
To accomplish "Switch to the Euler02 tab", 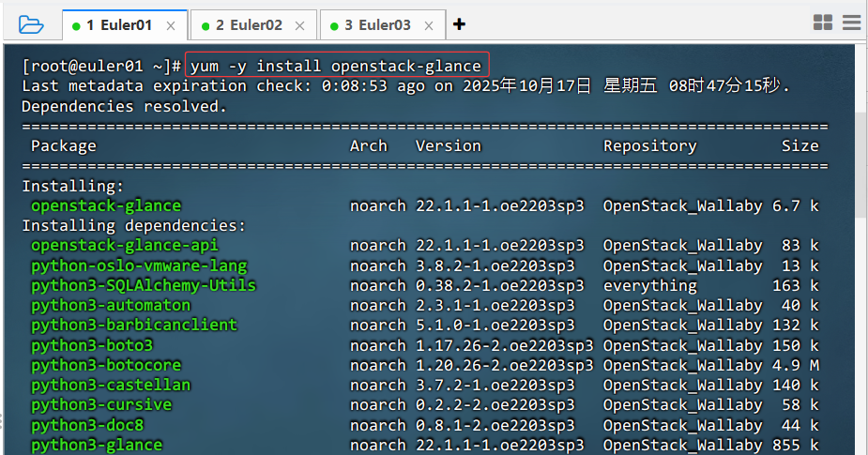I will (x=253, y=25).
